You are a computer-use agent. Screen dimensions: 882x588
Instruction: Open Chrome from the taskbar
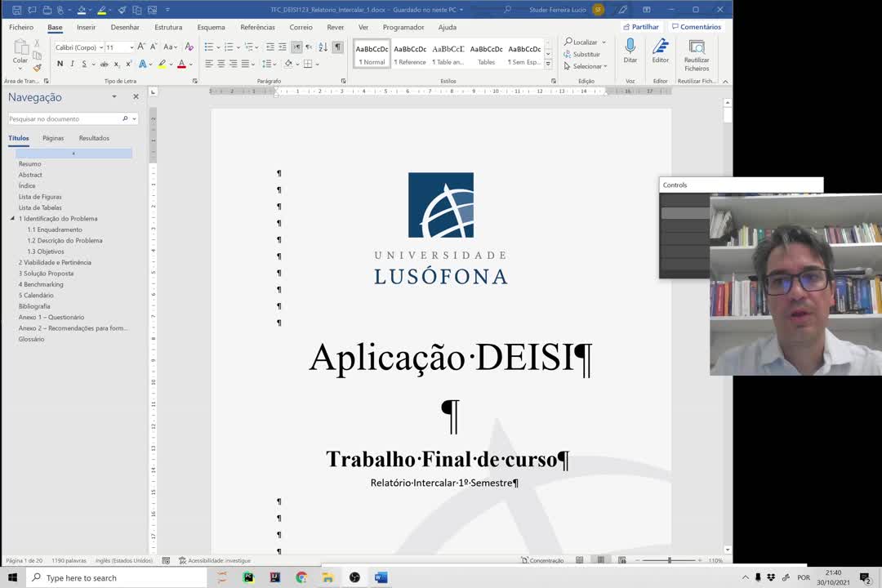click(x=301, y=577)
